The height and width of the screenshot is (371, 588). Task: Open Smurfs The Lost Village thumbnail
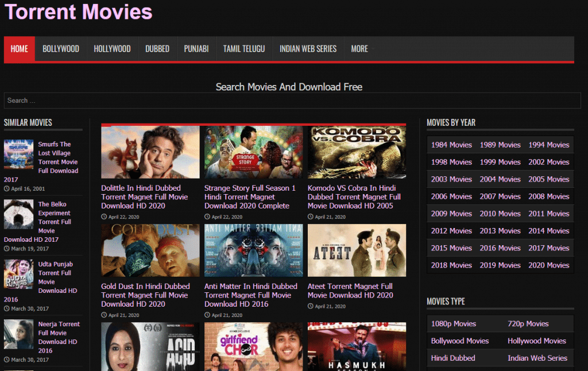point(19,154)
